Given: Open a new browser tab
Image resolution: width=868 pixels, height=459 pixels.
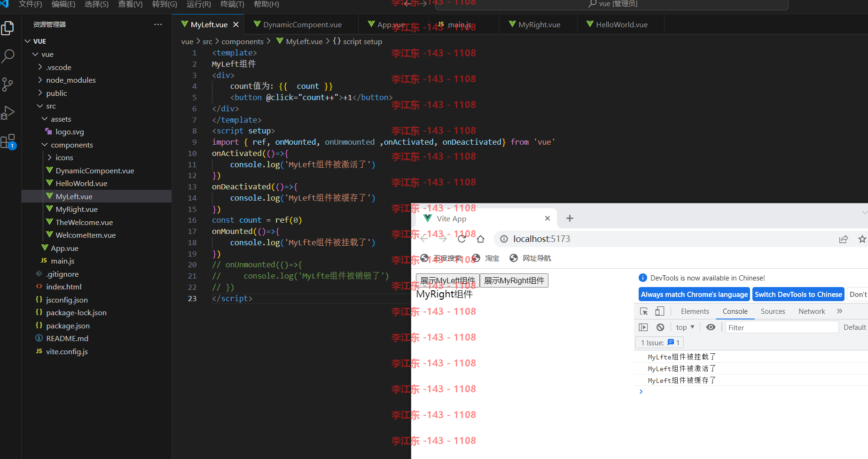Looking at the screenshot, I should pos(570,218).
